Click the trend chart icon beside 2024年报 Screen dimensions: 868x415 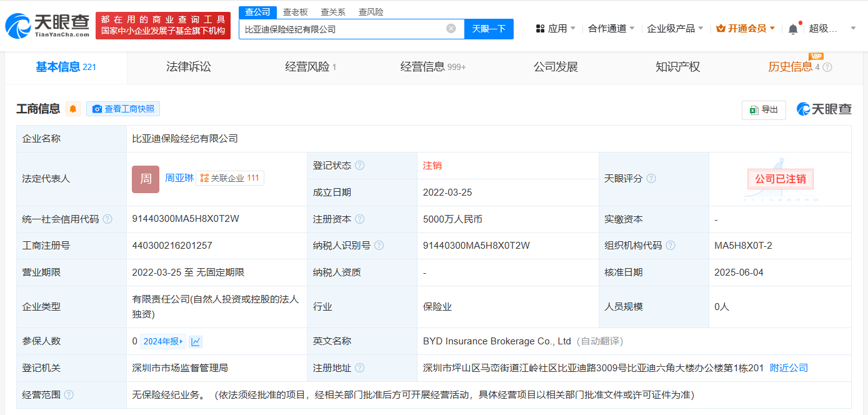196,341
